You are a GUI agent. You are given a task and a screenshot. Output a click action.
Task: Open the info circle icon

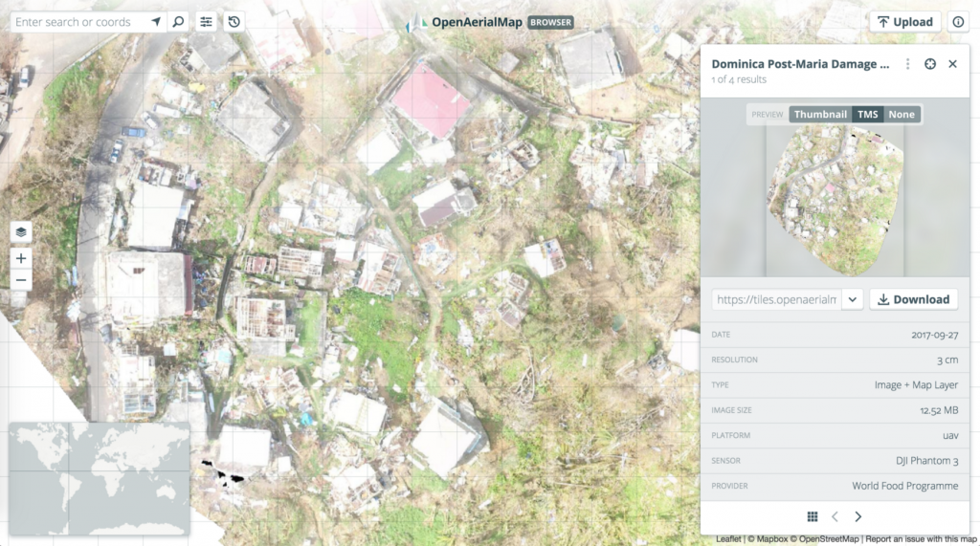pyautogui.click(x=958, y=22)
